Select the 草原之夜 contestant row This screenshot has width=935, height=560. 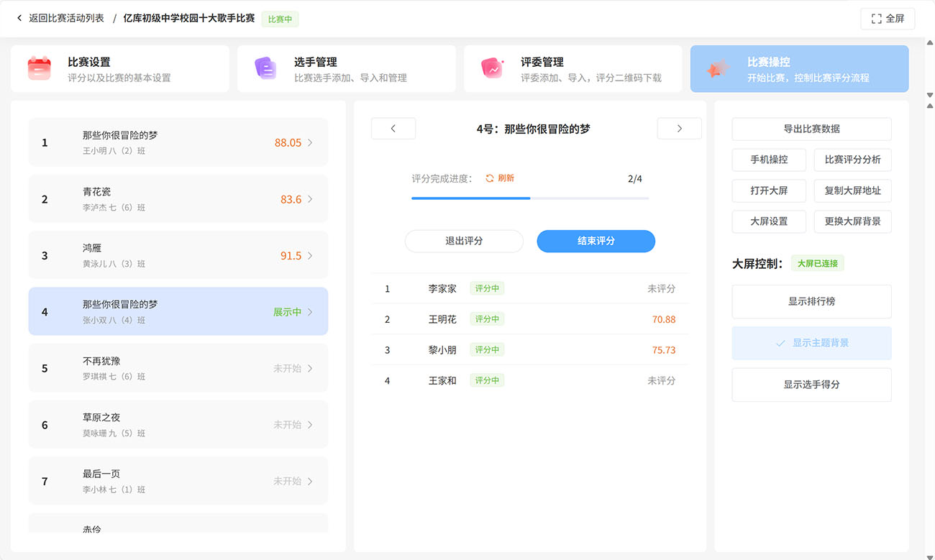point(178,425)
